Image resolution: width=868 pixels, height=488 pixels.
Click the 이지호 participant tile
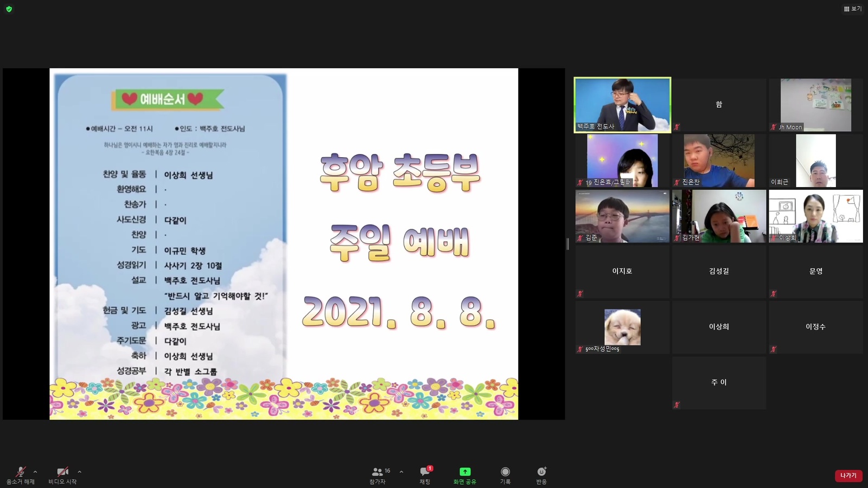tap(622, 271)
